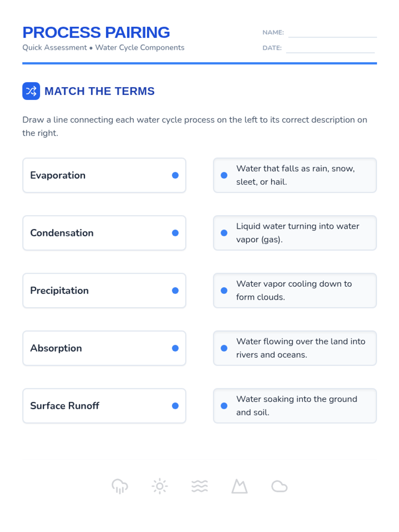Click the dot for water flowing over land
The image size is (399, 532).
pyautogui.click(x=224, y=348)
